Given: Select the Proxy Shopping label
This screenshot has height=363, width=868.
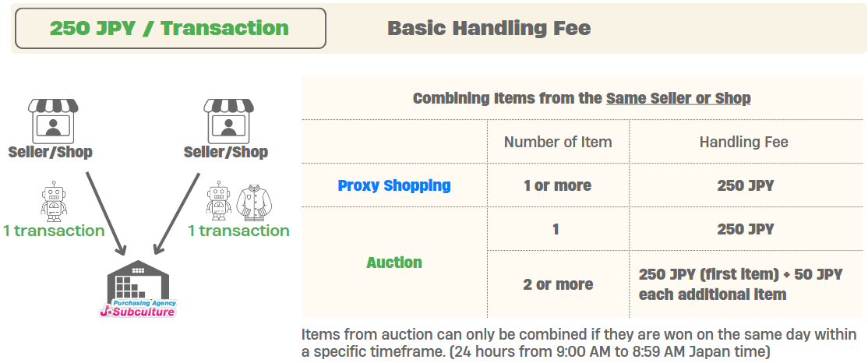Looking at the screenshot, I should coord(394,185).
